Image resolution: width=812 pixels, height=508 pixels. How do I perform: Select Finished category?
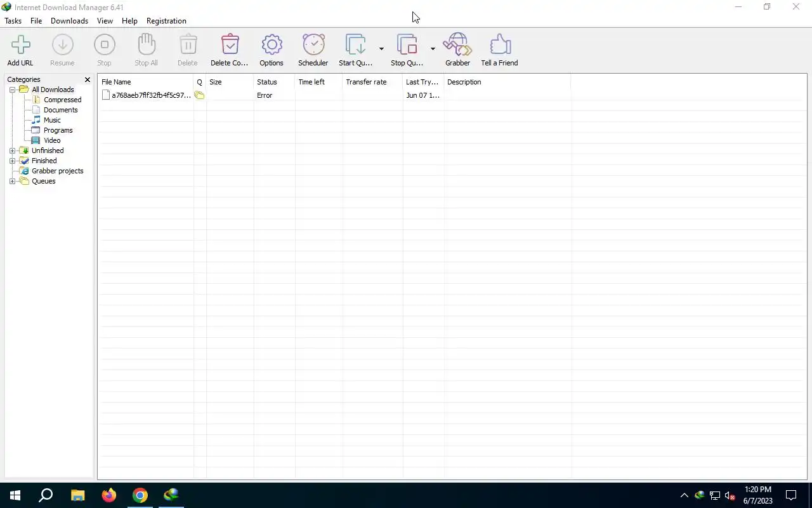click(x=44, y=161)
